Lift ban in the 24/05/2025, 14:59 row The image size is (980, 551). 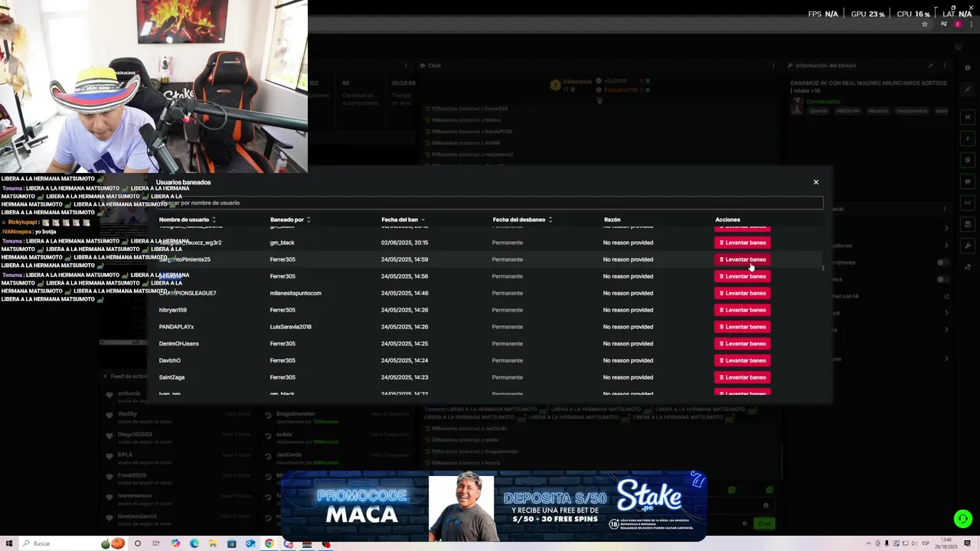pyautogui.click(x=742, y=259)
